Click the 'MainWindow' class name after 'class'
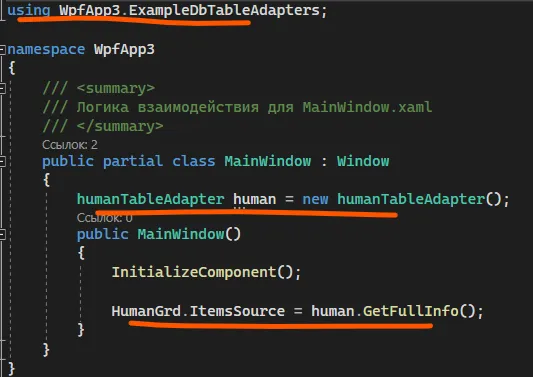The height and width of the screenshot is (377, 533). [268, 161]
